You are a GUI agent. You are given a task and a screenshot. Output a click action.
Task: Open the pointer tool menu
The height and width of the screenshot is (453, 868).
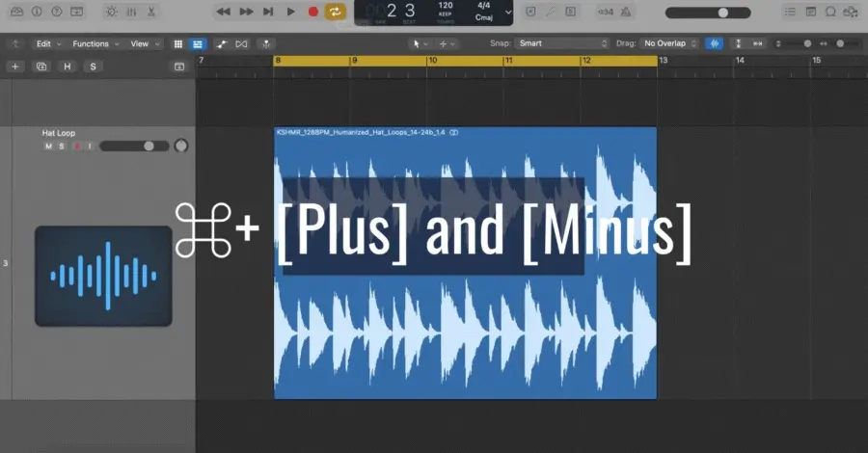click(420, 43)
